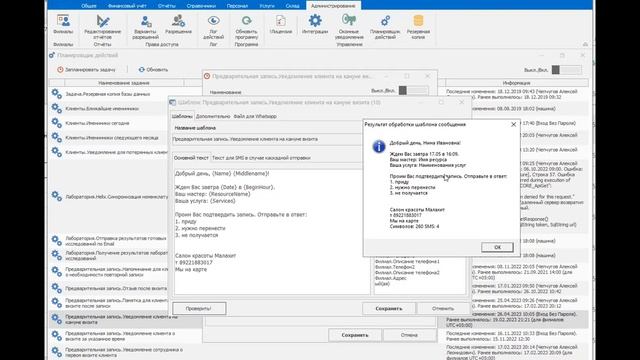Click Сохранить in the task dialog
Image resolution: width=640 pixels, height=360 pixels.
(355, 335)
